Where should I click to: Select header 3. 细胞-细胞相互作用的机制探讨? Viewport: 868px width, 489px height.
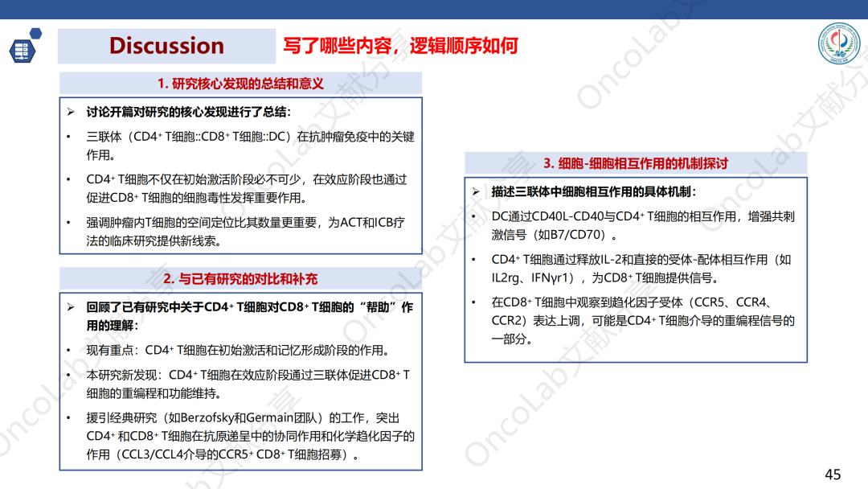click(x=635, y=163)
